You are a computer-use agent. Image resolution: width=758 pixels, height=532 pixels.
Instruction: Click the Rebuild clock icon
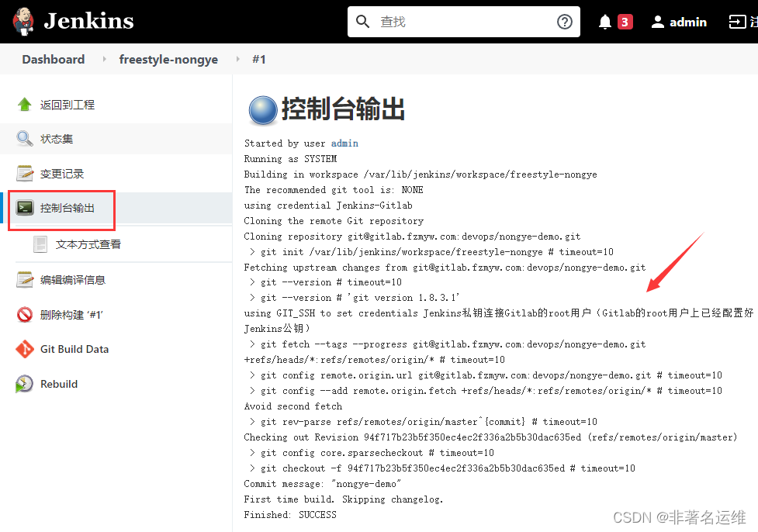(x=24, y=384)
